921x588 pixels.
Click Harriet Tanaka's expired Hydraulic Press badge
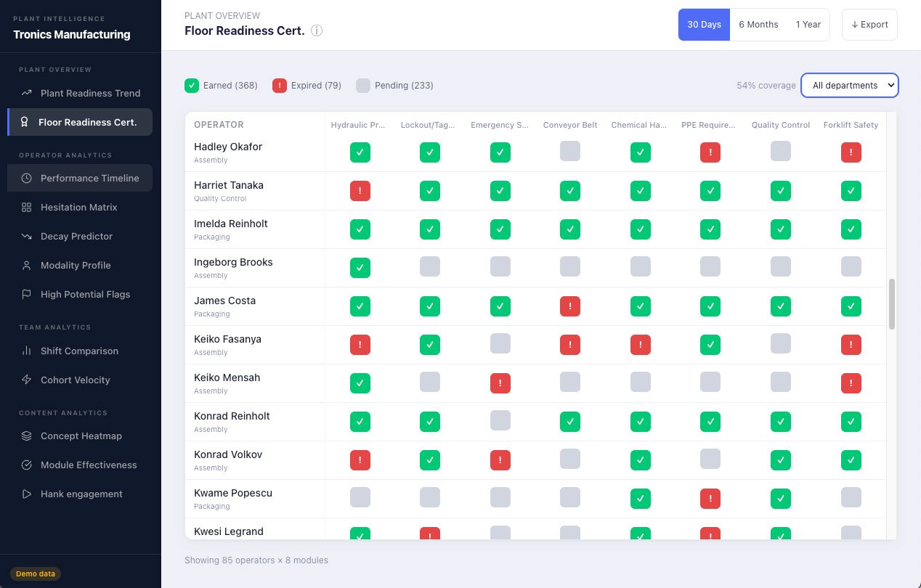click(360, 191)
